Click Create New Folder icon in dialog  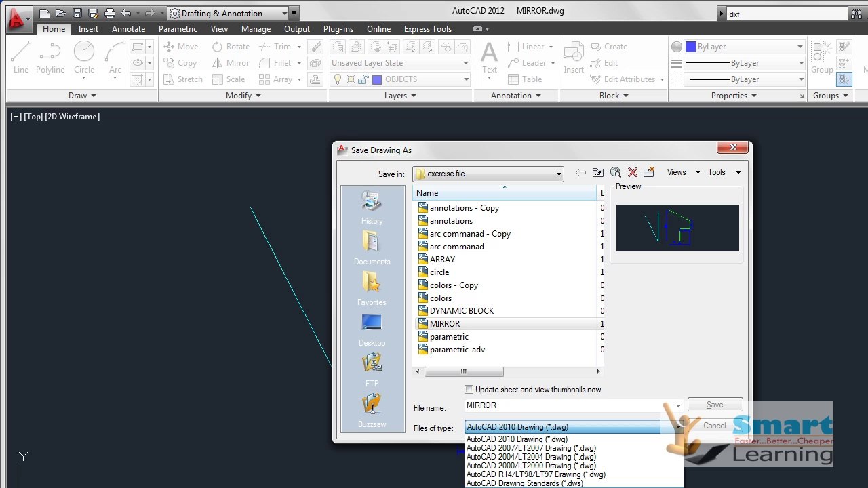[649, 173]
